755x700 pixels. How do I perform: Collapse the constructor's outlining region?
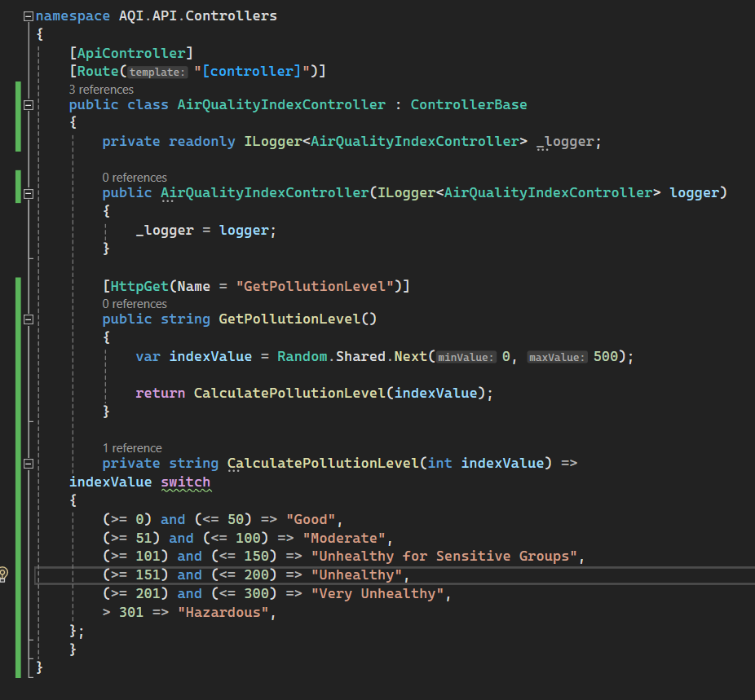[29, 194]
